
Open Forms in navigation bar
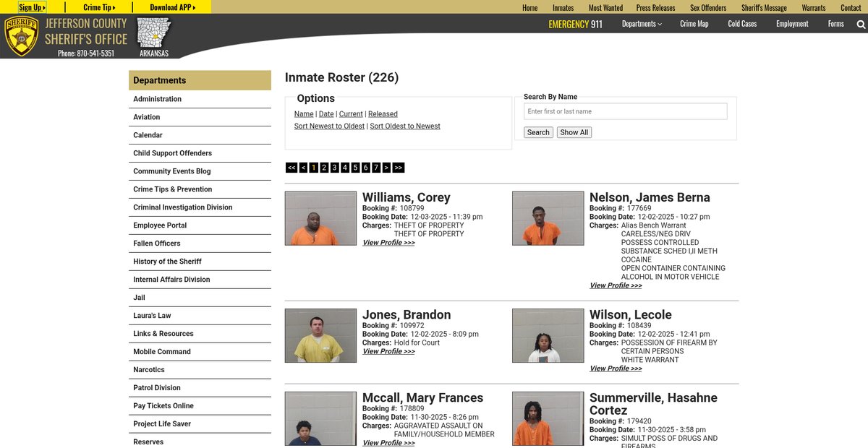coord(836,24)
